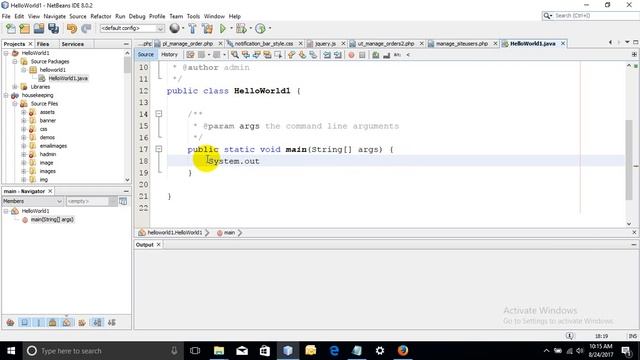The width and height of the screenshot is (640, 360).
Task: Toggle Highlight Search icon in editor toolbar
Action: 267,55
